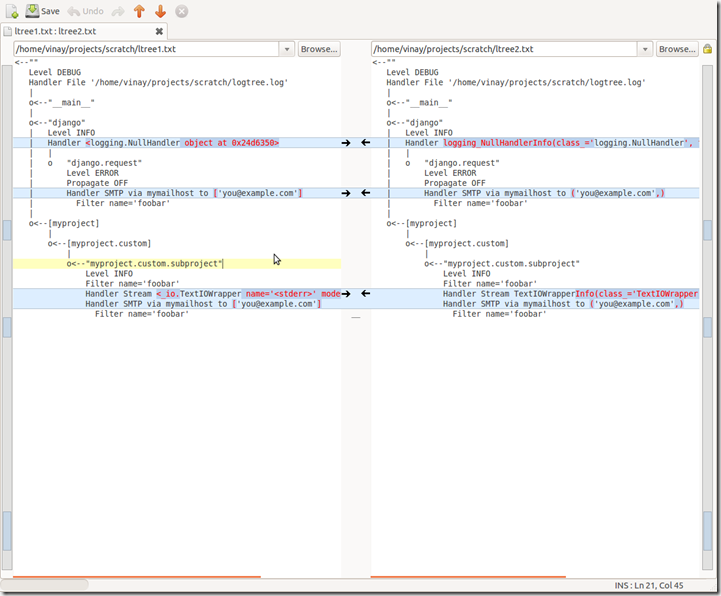This screenshot has width=721, height=596.
Task: Click left pane 'o<--[myproject.custom]' line
Action: [x=99, y=243]
